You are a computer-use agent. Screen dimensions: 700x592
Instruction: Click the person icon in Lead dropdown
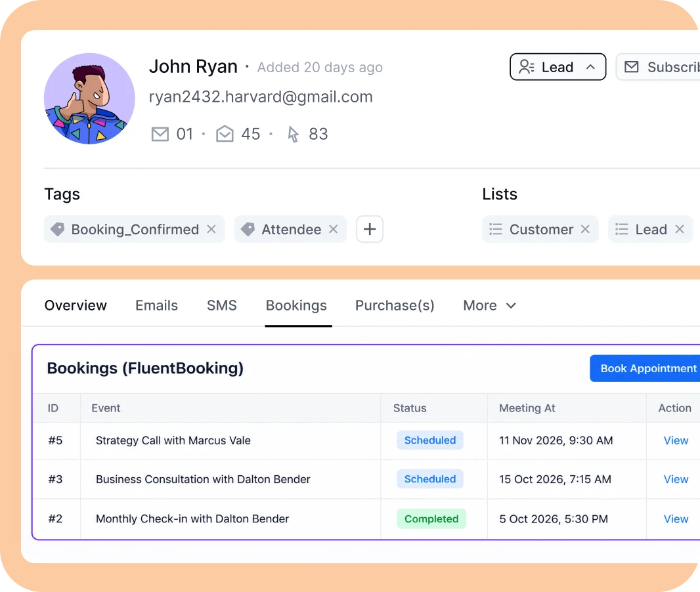pyautogui.click(x=527, y=67)
